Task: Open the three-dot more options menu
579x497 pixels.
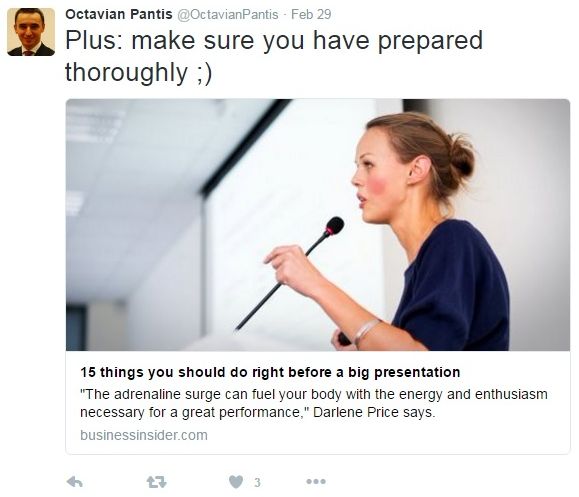Action: pyautogui.click(x=316, y=481)
